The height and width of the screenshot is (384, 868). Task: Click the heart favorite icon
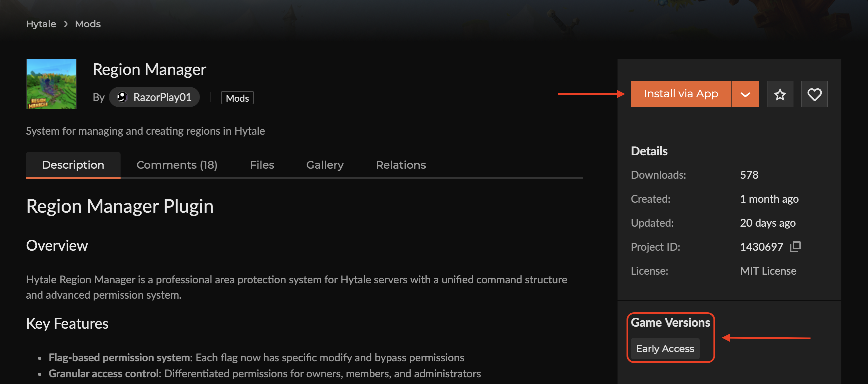[814, 94]
